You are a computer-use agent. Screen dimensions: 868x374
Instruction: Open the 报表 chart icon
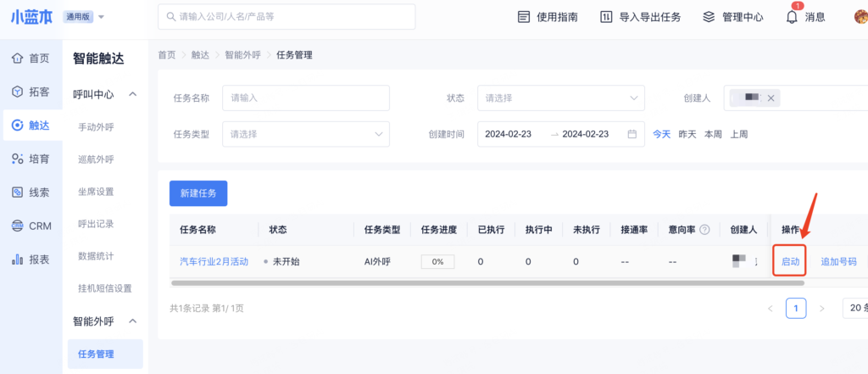tap(17, 260)
